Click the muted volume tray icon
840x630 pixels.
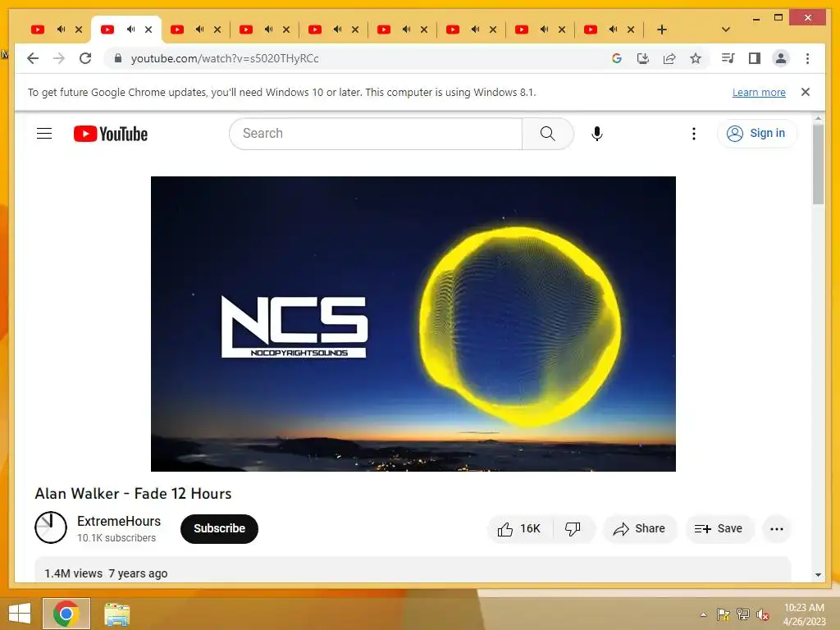(762, 615)
